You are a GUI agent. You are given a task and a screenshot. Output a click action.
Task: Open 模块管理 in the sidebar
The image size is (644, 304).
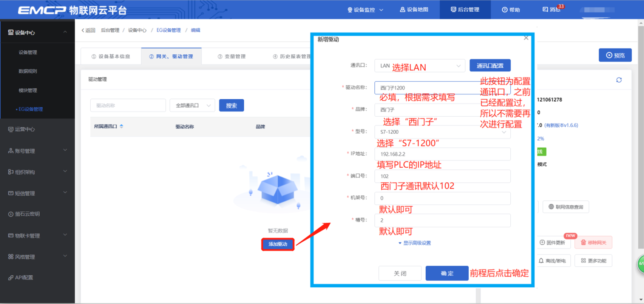tap(28, 90)
